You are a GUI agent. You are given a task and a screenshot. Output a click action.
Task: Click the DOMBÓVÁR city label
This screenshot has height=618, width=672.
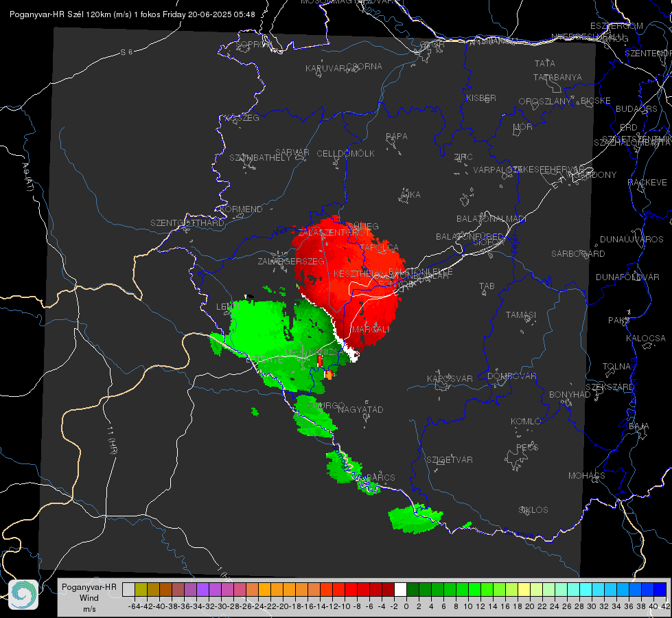click(511, 376)
